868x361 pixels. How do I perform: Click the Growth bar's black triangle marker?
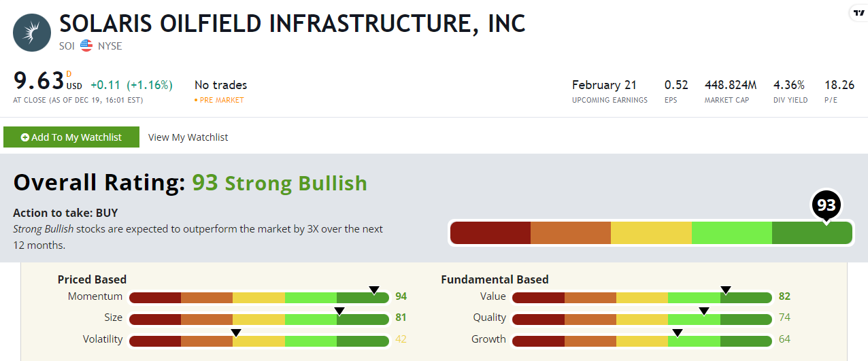(677, 333)
